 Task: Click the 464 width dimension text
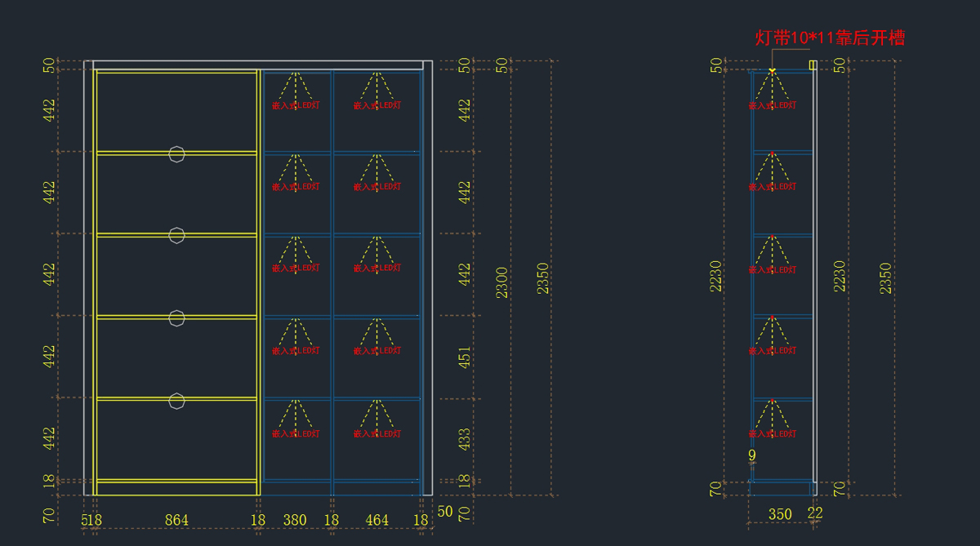click(x=376, y=520)
